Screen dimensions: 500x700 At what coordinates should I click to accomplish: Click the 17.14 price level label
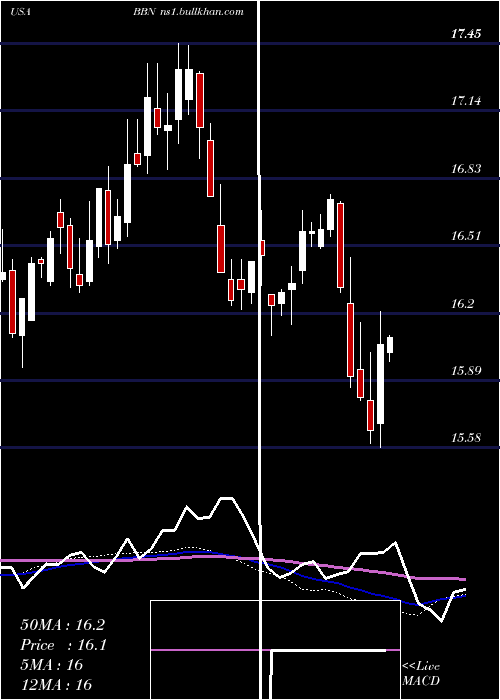466,100
